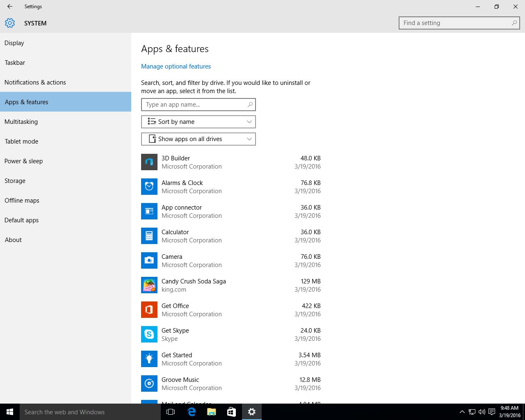Image resolution: width=525 pixels, height=420 pixels.
Task: Select the Candy Crush Soda Saga name
Action: pos(194,281)
